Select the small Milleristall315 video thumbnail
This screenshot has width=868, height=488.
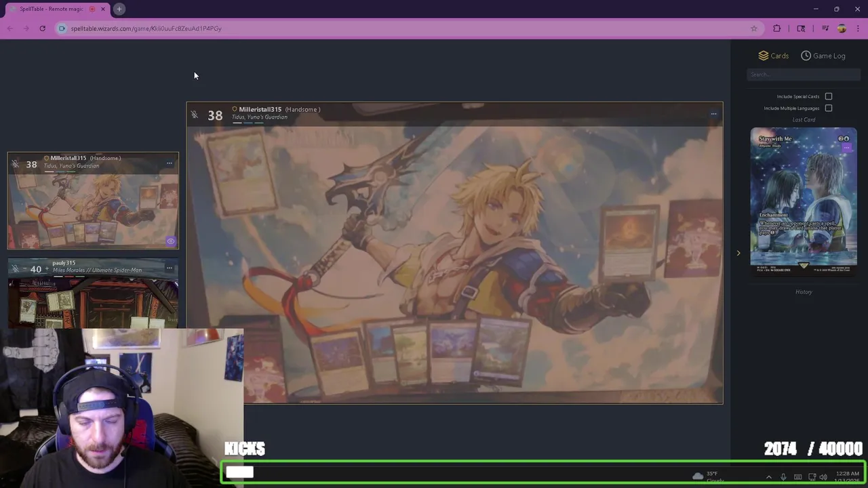click(93, 201)
